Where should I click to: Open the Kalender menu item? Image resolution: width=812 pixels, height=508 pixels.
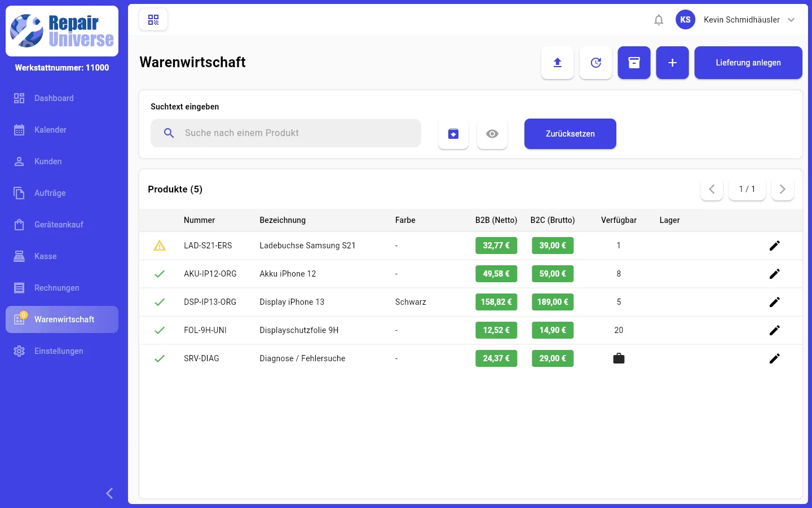62,130
